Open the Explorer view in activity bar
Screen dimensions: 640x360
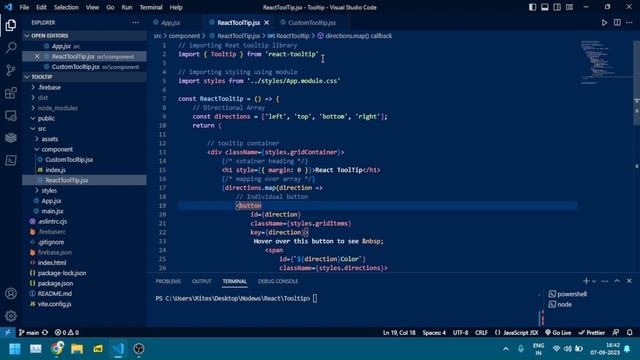tap(11, 25)
